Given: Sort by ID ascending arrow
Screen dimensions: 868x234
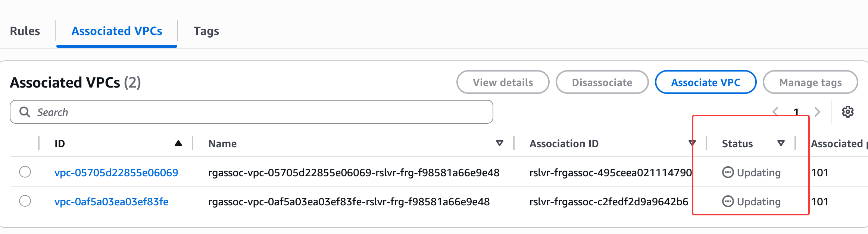Looking at the screenshot, I should point(178,143).
